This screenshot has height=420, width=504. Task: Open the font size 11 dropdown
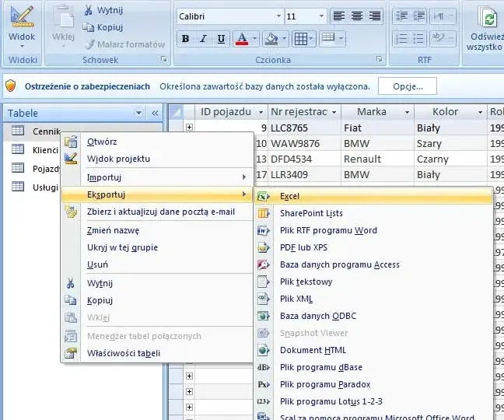[321, 16]
